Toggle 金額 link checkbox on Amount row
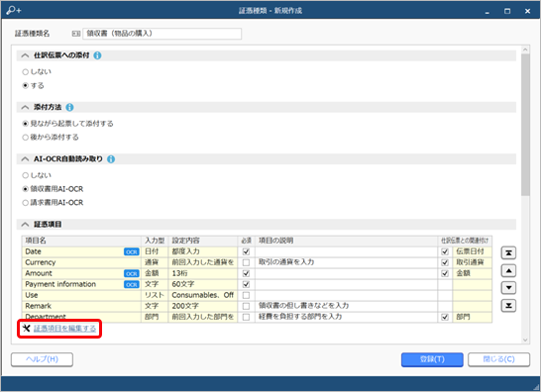Screen dimensions: 541x392 point(445,273)
